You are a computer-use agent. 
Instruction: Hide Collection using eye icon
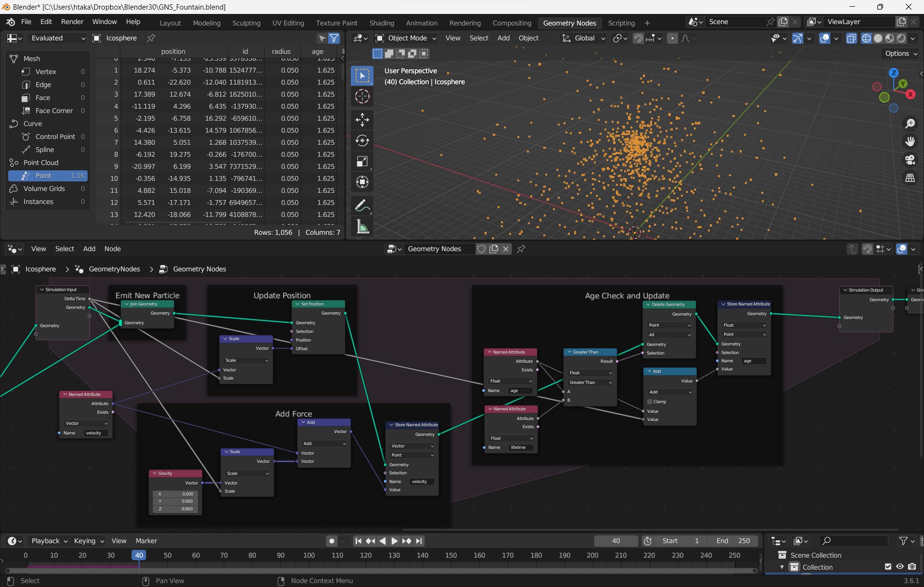(x=900, y=567)
